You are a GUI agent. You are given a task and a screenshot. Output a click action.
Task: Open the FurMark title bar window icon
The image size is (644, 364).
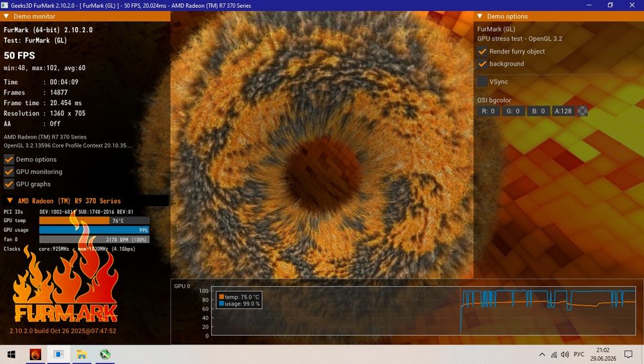tap(5, 5)
